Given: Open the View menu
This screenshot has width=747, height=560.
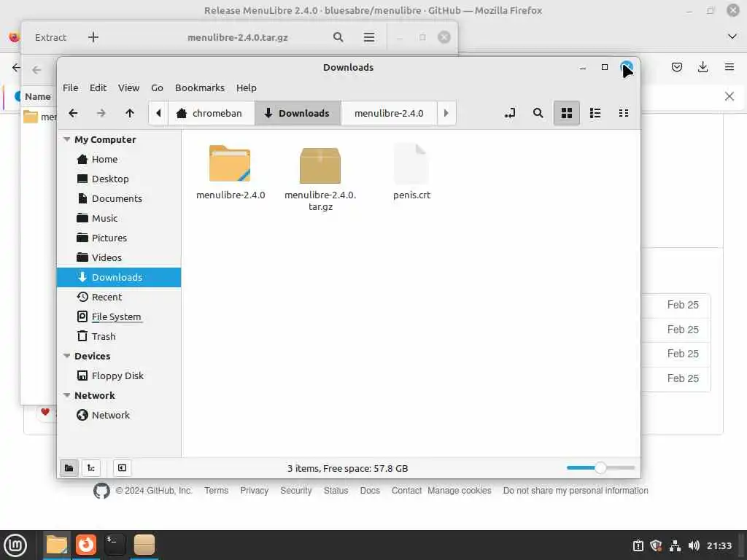Looking at the screenshot, I should (x=128, y=87).
